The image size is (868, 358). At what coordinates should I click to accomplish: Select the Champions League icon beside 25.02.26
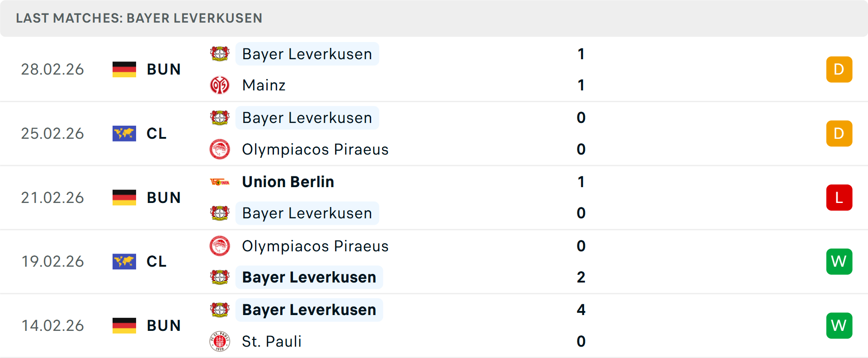click(124, 133)
